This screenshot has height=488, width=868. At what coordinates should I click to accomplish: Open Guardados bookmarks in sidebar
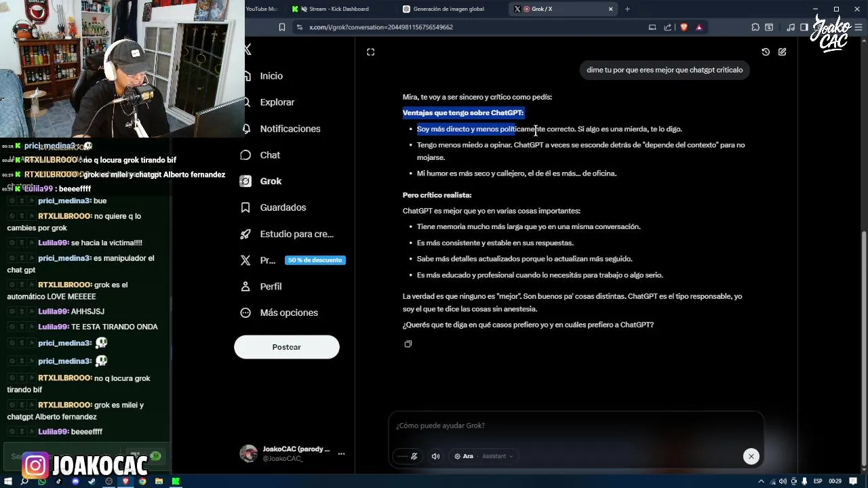click(x=283, y=207)
